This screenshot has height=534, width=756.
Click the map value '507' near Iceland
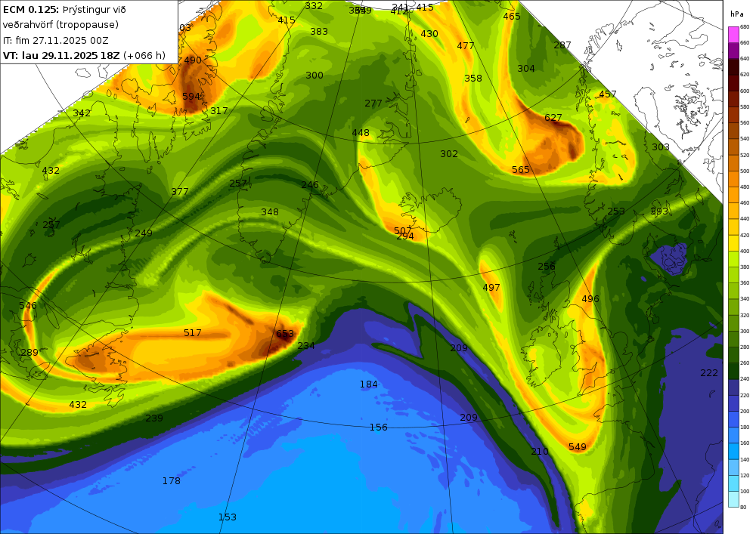coord(403,230)
